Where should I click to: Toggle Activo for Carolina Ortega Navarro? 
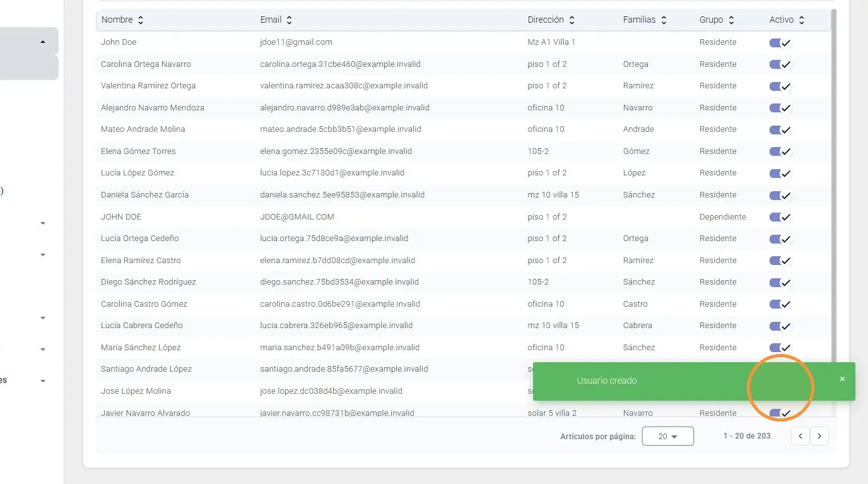tap(780, 64)
